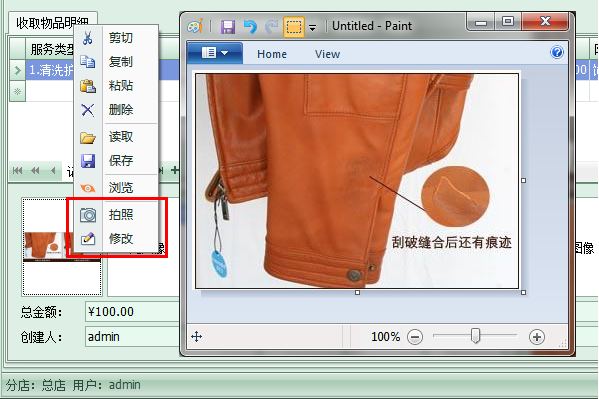599x399 pixels.
Task: Choose 复制 (copy) from the context menu
Action: pyautogui.click(x=116, y=62)
